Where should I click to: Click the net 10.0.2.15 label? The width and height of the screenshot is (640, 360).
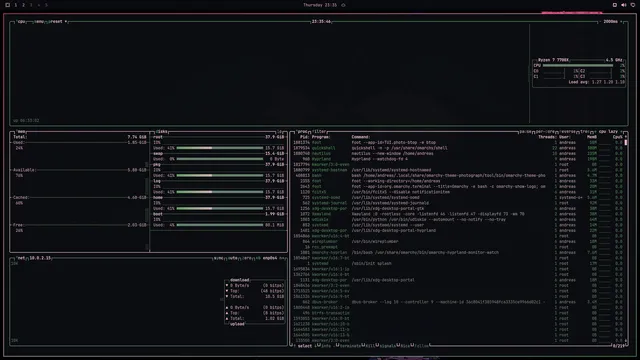[40, 258]
